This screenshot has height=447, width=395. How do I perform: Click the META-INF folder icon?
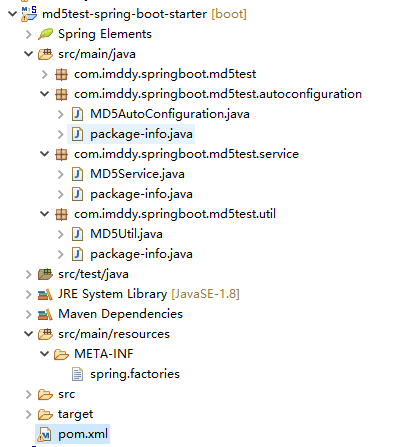tap(61, 354)
